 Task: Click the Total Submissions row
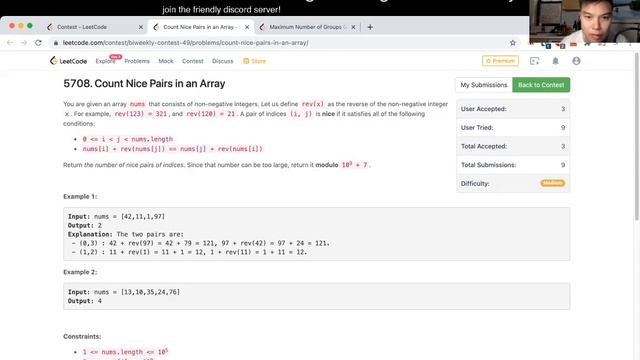(513, 165)
